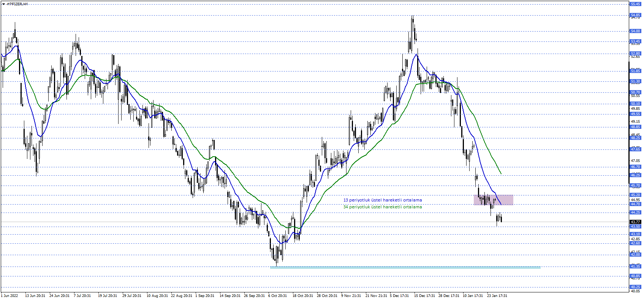Click the 26 Sep 20:31 date label

(x=254, y=296)
